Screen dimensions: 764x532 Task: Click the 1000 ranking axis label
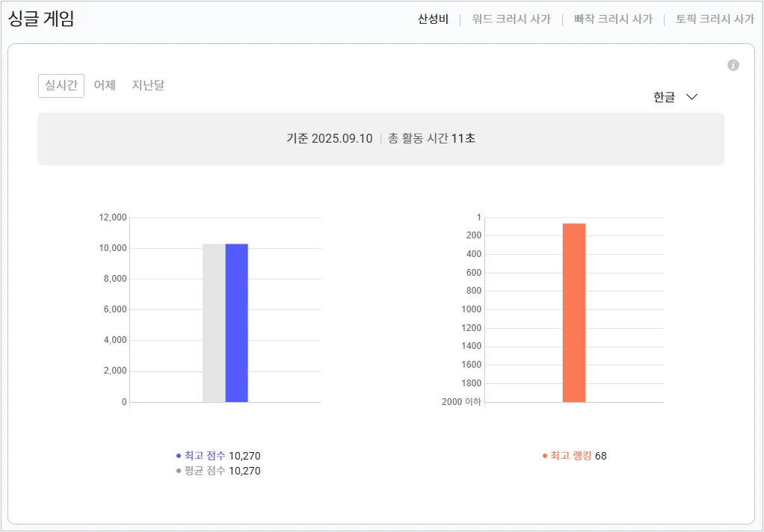(x=471, y=309)
